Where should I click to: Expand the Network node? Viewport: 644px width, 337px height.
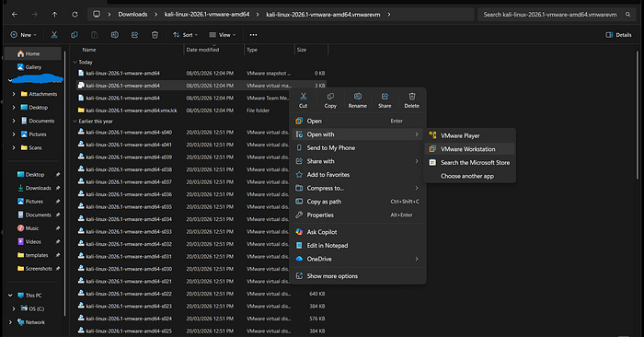[10, 322]
